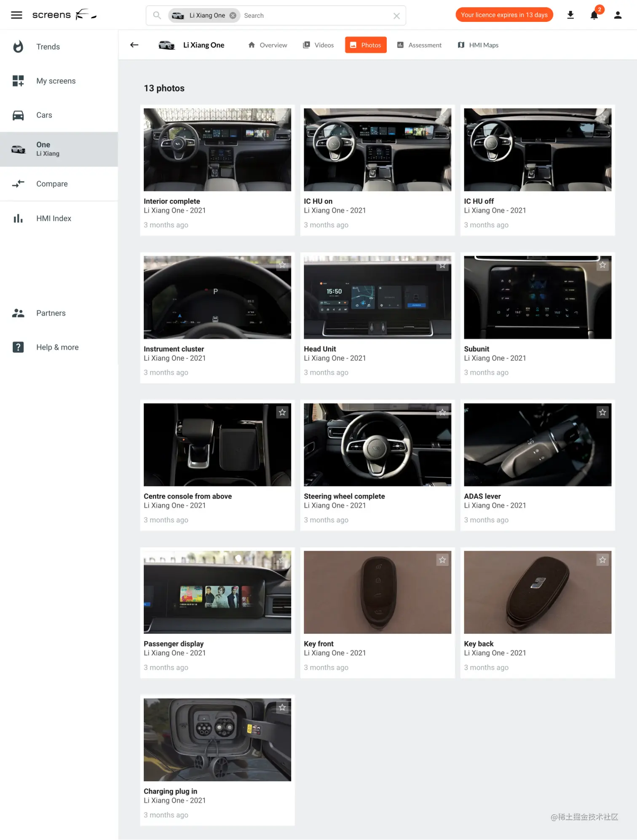This screenshot has width=637, height=840.
Task: Remove the Li Xiang One search chip
Action: [233, 16]
